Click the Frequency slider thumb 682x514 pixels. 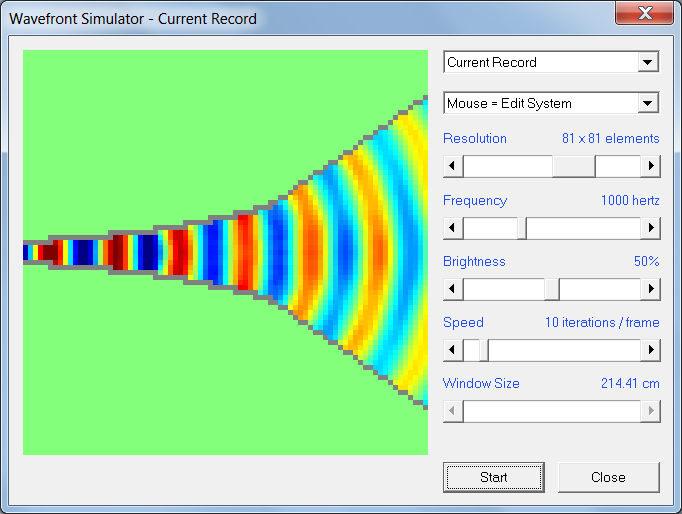(x=522, y=228)
